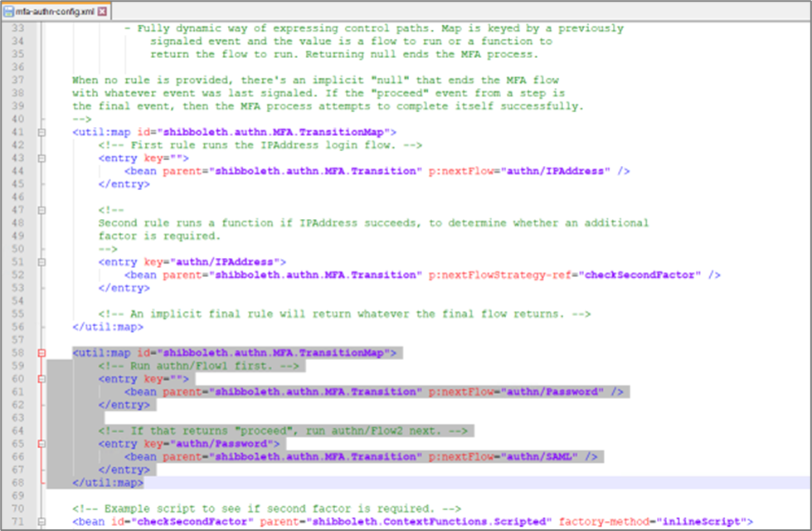Click line number 37 in the margin
This screenshot has width=812, height=531.
coord(18,80)
